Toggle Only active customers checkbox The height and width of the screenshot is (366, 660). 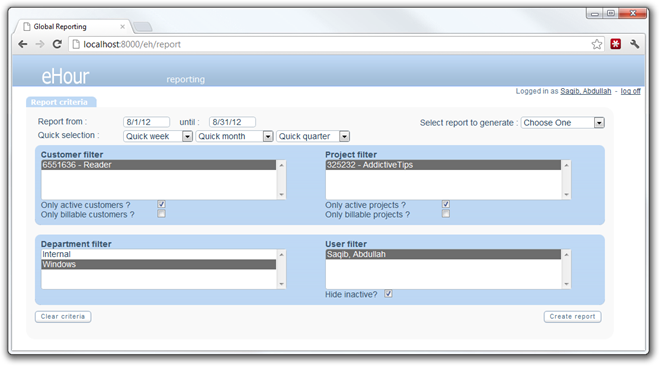pos(162,204)
